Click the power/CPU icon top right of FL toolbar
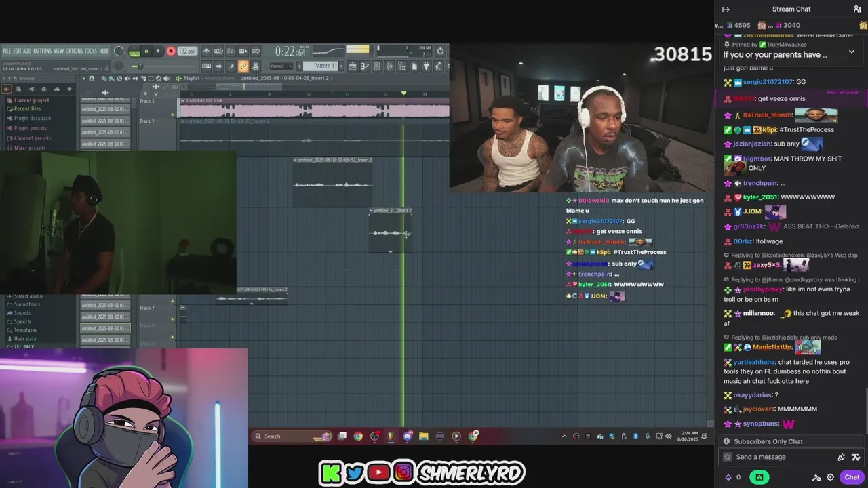The image size is (868, 488). click(x=440, y=51)
